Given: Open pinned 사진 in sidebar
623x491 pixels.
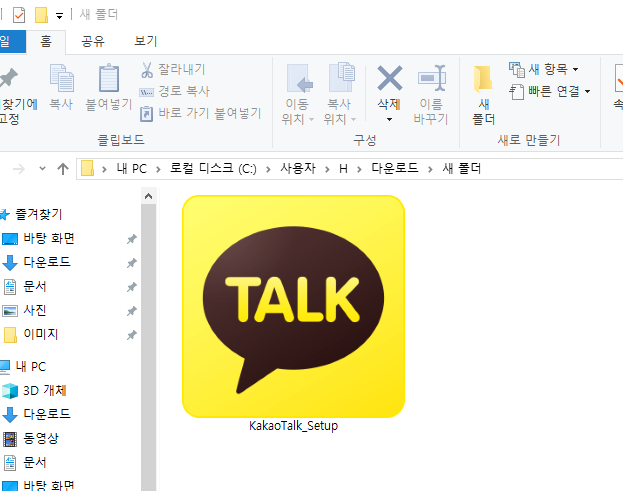Looking at the screenshot, I should (35, 310).
